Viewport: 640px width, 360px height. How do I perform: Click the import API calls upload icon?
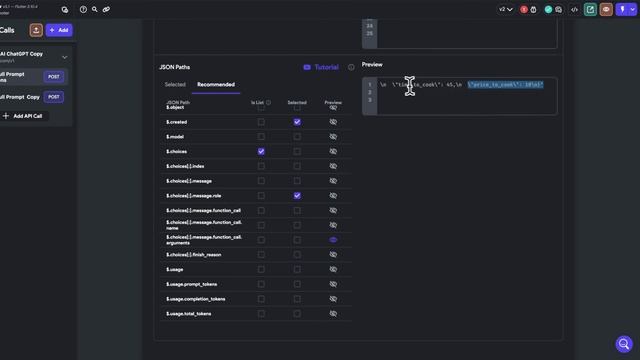click(36, 30)
